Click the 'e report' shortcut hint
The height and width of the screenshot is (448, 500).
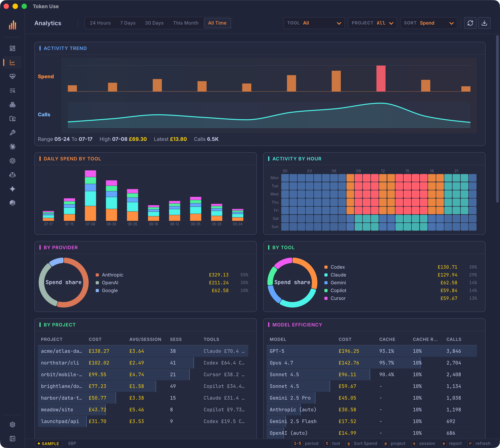(x=451, y=443)
